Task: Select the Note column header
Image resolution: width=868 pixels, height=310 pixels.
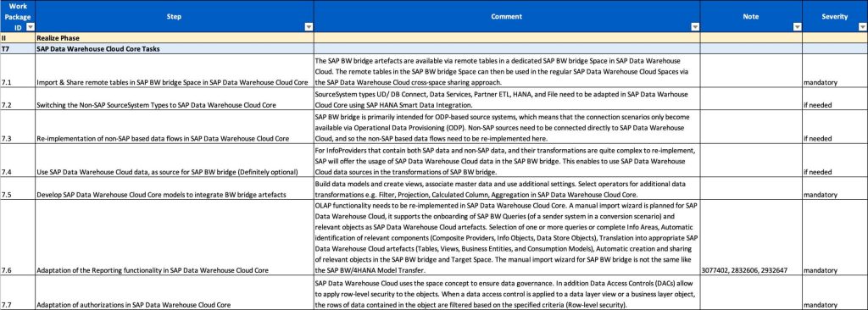Action: [x=751, y=16]
